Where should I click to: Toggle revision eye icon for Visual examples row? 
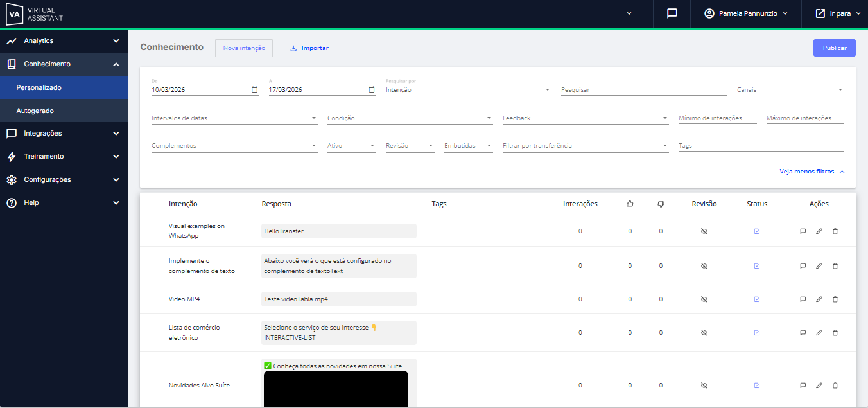[704, 231]
